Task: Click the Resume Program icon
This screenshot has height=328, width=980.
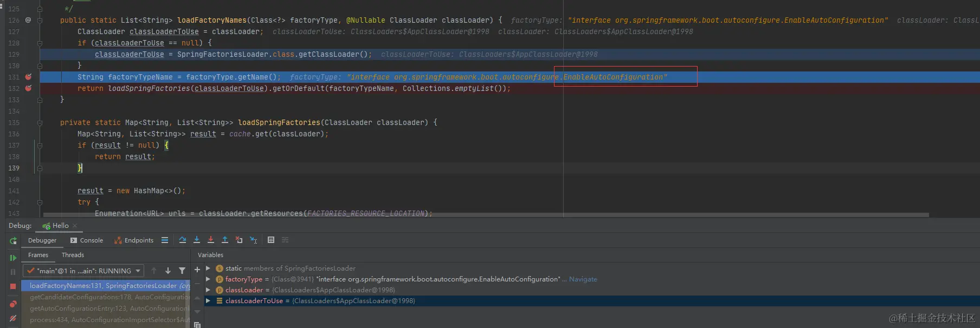Action: 13,258
